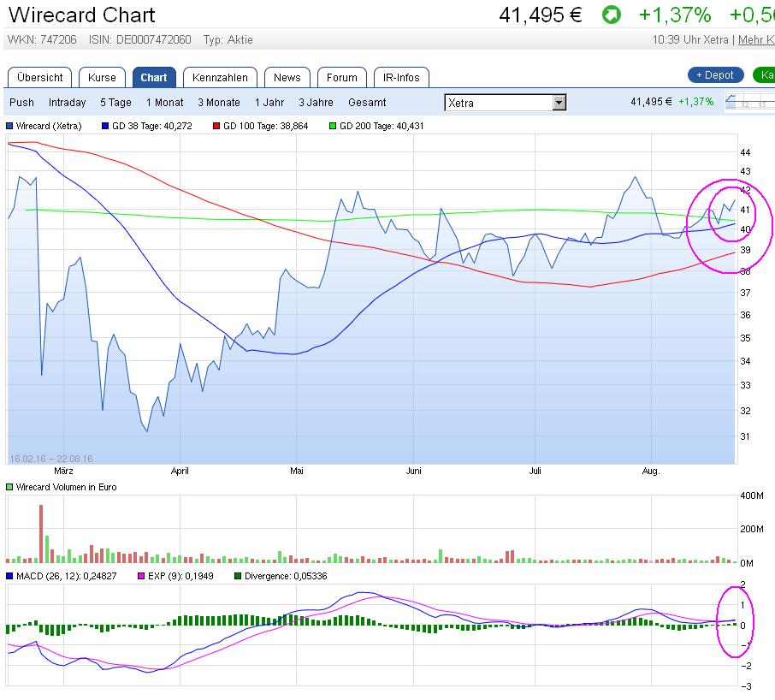
Task: Enable Push updates for the chart
Action: [21, 103]
